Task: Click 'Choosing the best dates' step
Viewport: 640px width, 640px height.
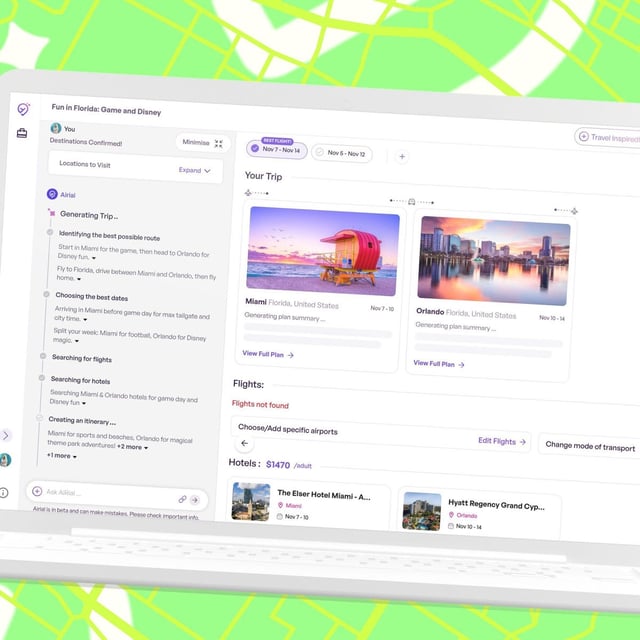Action: [91, 296]
